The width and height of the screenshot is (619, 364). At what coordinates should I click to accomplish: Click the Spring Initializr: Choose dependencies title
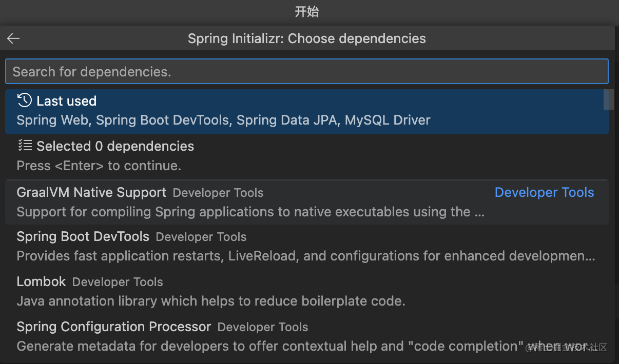point(306,38)
